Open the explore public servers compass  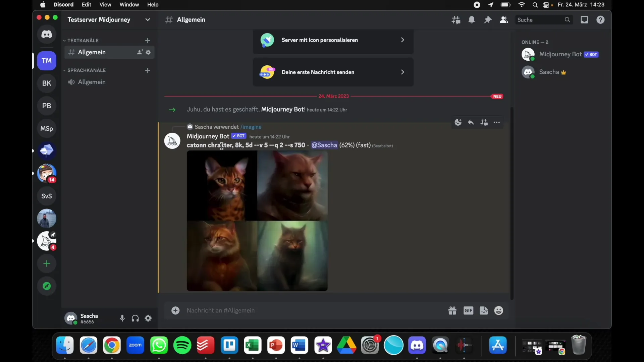pos(47,286)
